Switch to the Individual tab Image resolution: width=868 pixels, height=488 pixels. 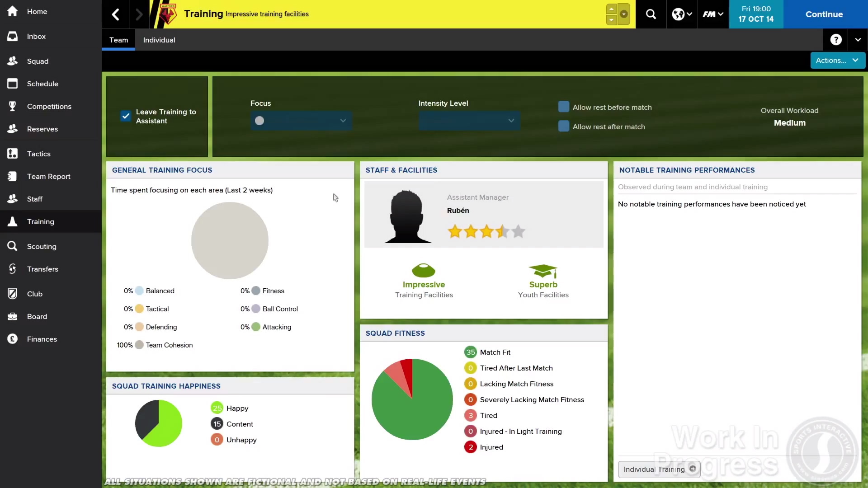159,40
